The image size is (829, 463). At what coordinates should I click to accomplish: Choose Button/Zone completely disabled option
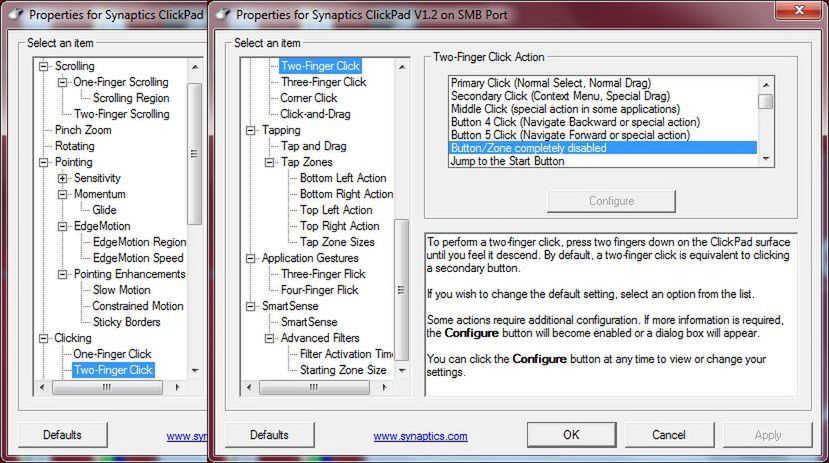(603, 148)
